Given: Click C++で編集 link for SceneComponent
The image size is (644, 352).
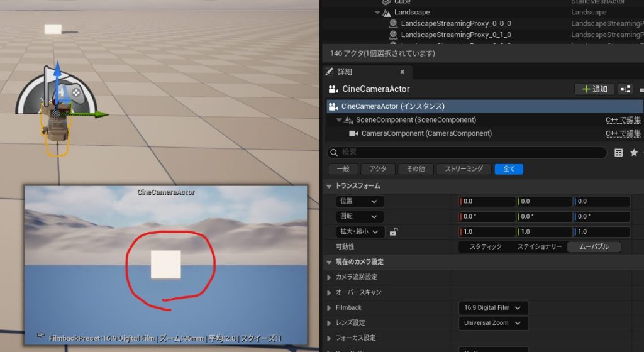Looking at the screenshot, I should click(x=623, y=120).
